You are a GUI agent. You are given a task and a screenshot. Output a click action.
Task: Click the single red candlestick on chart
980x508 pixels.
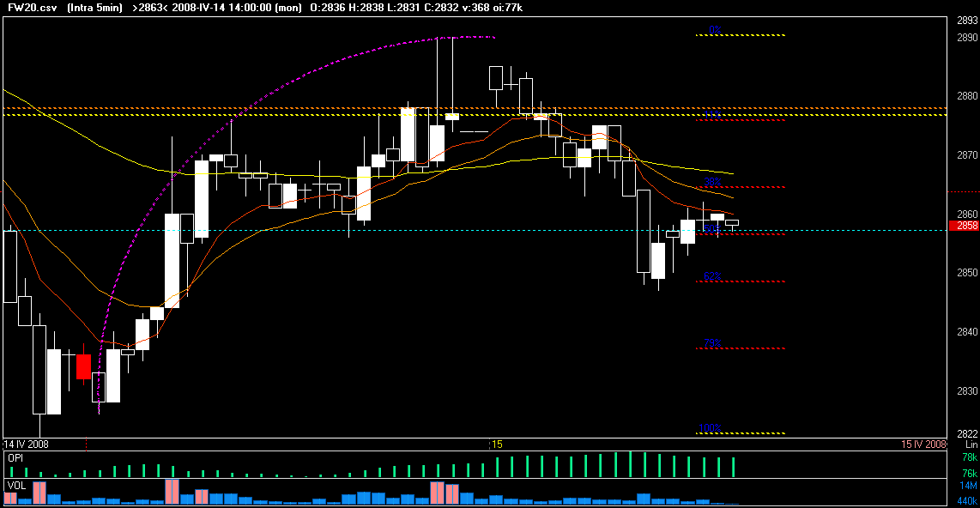pyautogui.click(x=83, y=366)
